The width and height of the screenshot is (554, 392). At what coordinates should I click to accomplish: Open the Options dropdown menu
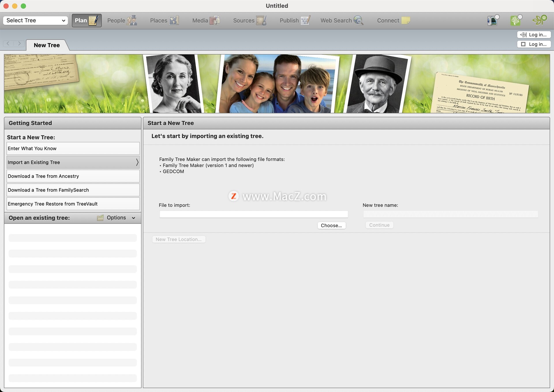(x=121, y=218)
